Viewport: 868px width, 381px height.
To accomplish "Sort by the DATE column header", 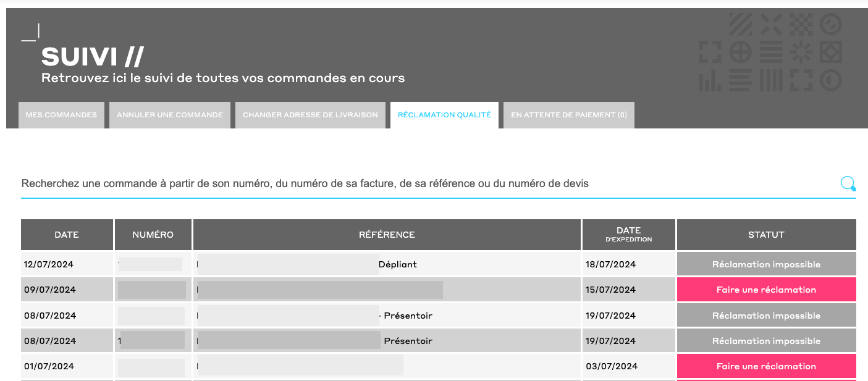I will [67, 235].
